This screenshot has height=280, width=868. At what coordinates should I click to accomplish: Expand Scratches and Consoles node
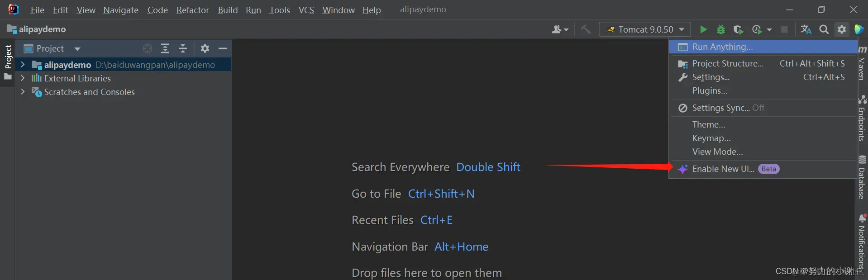[23, 92]
